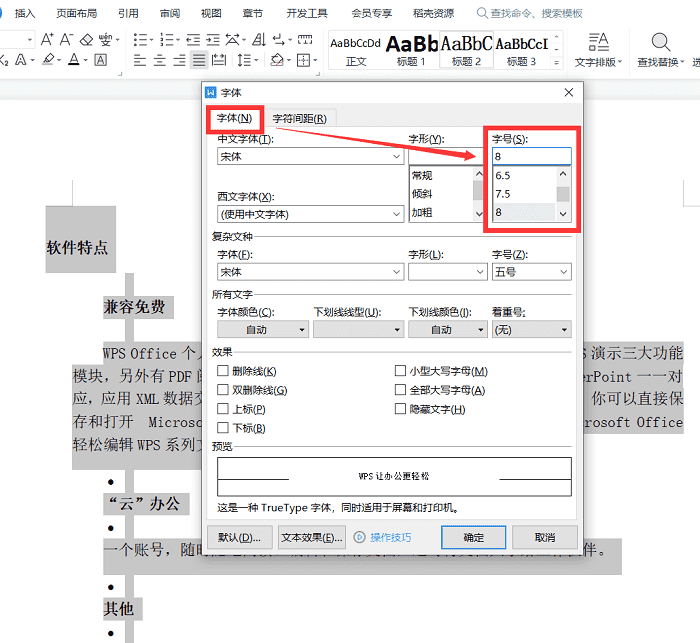Tick the 上标 superscript checkbox
The height and width of the screenshot is (643, 700).
[x=223, y=409]
